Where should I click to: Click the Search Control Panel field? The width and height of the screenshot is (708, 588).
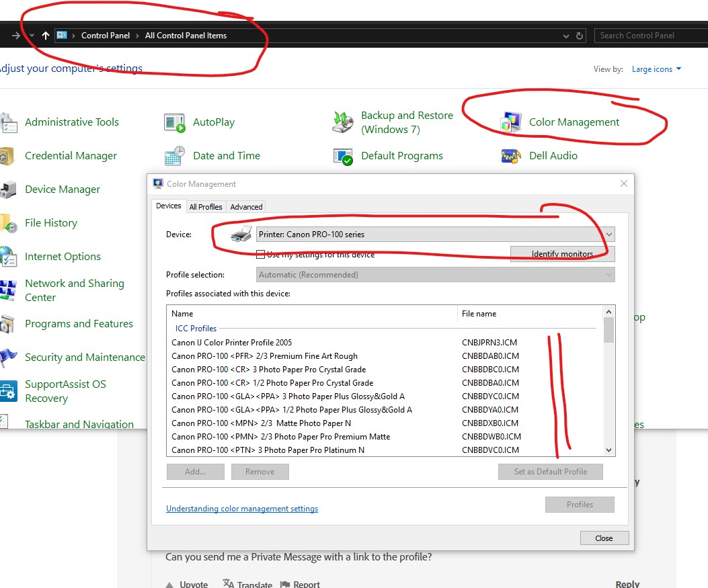click(x=650, y=36)
